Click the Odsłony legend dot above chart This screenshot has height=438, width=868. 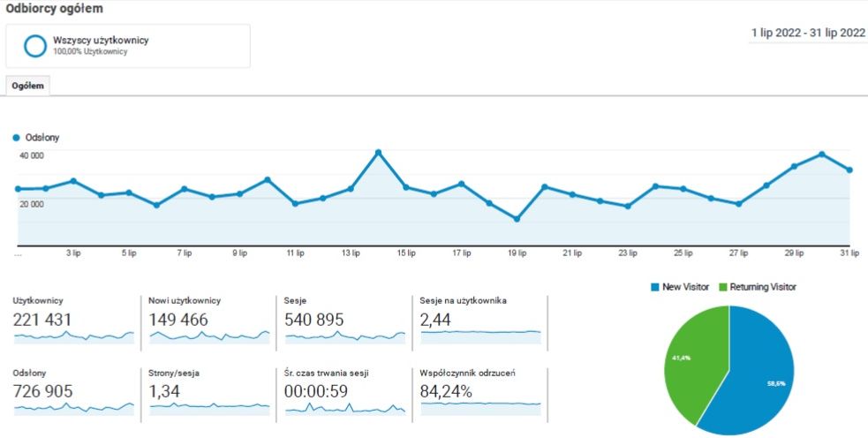pos(17,138)
